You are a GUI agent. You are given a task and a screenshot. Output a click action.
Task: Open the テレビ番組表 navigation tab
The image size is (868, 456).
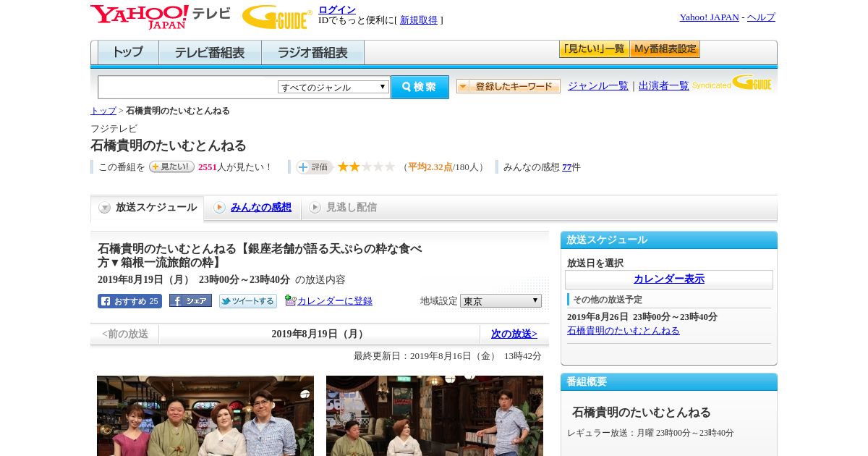click(210, 53)
